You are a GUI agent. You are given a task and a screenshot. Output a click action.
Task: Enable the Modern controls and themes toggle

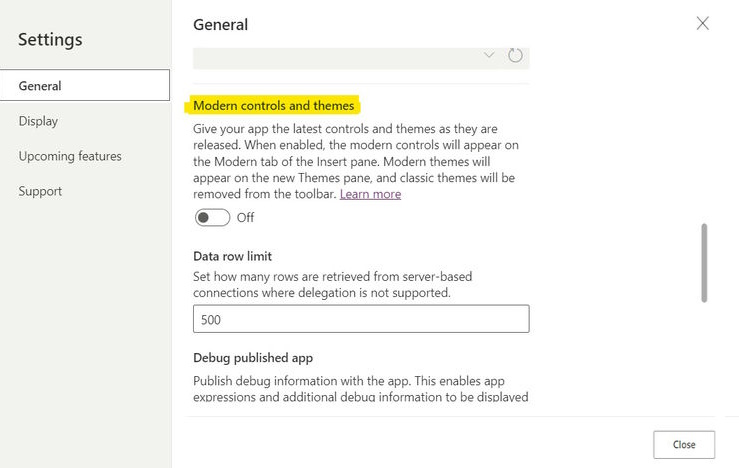[212, 217]
